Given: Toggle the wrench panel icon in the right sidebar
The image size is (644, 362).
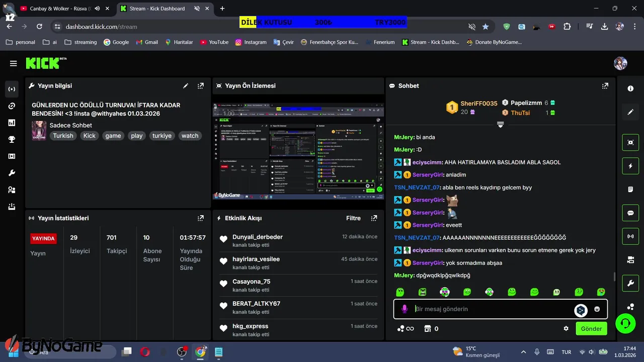Looking at the screenshot, I should tap(630, 283).
